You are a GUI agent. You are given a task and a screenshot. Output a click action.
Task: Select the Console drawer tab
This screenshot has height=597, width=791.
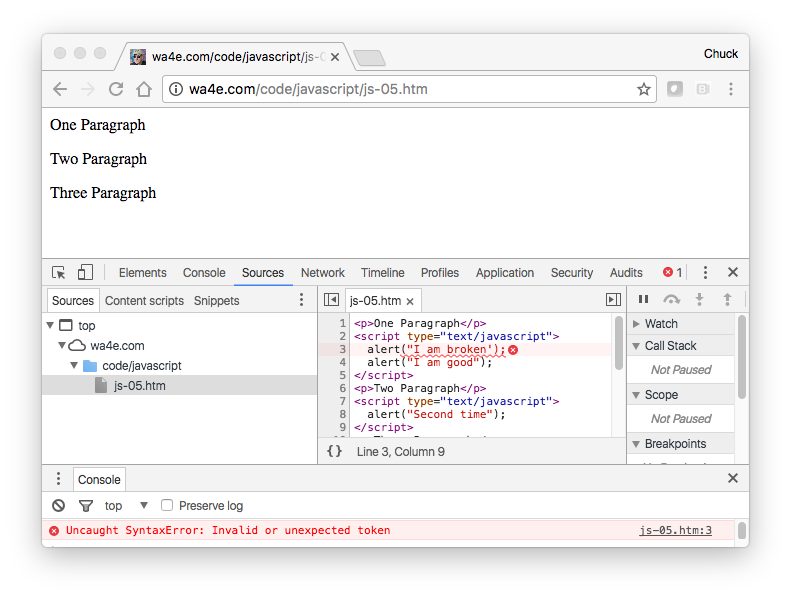[x=99, y=479]
